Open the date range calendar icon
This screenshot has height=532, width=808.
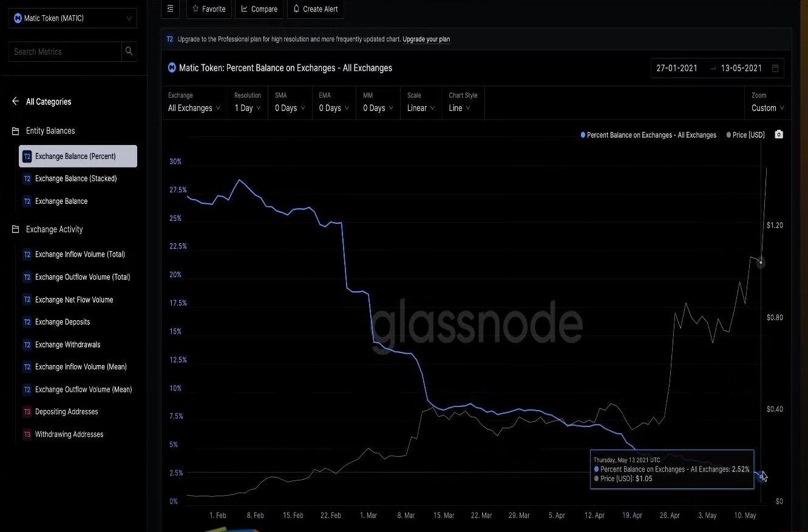[775, 69]
